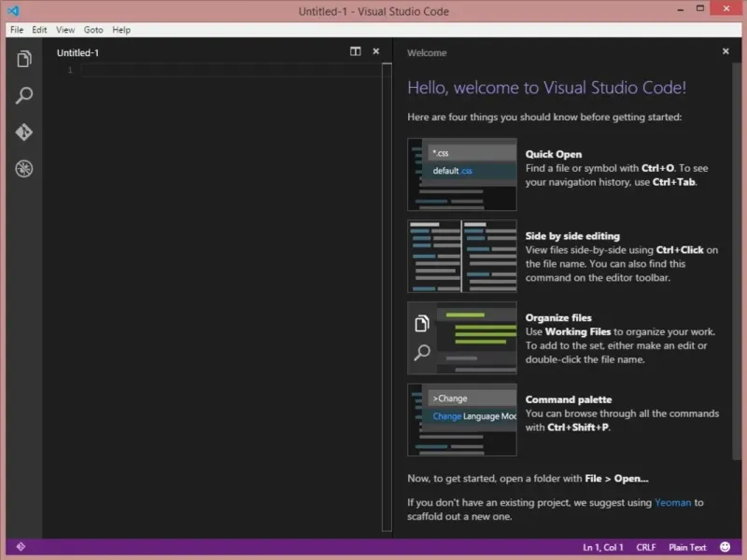This screenshot has width=747, height=560.
Task: Click the feedback smiley in the status bar
Action: point(726,547)
